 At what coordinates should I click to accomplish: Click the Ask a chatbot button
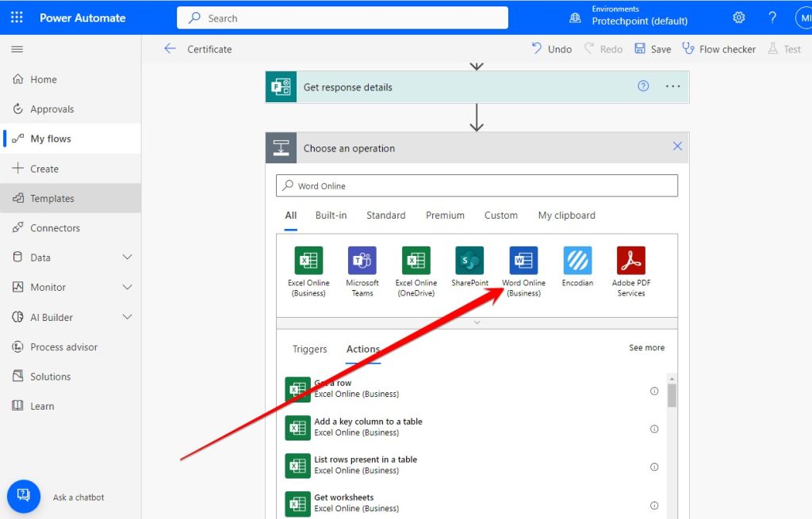pyautogui.click(x=23, y=496)
